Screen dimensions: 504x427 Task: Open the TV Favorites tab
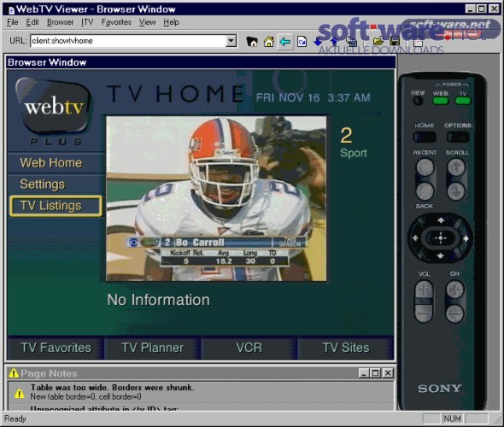click(56, 348)
